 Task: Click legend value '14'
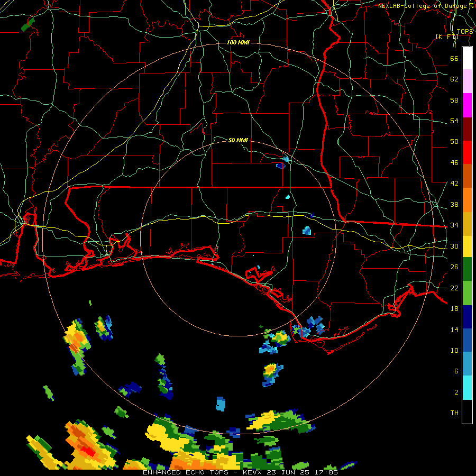click(x=454, y=329)
